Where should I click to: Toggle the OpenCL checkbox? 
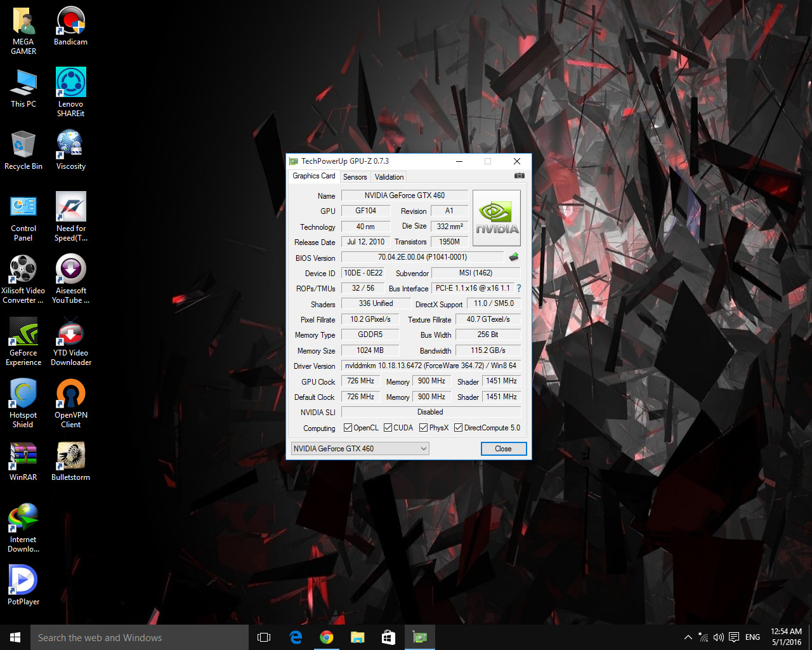(348, 428)
